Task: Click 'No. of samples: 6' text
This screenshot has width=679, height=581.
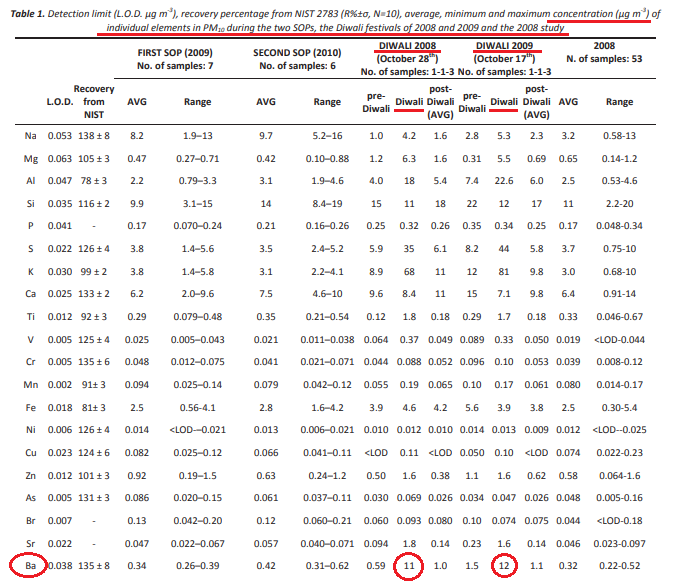Action: 297,66
